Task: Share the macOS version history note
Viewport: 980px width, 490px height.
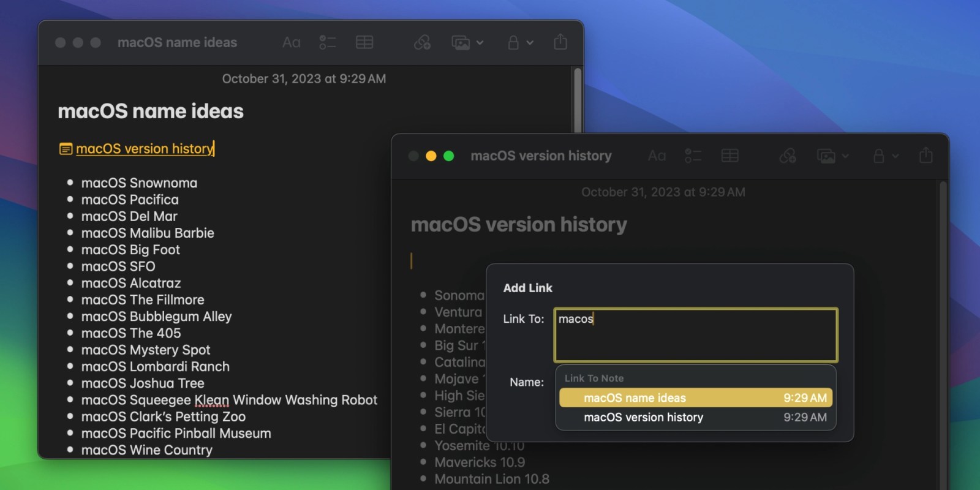Action: tap(925, 156)
